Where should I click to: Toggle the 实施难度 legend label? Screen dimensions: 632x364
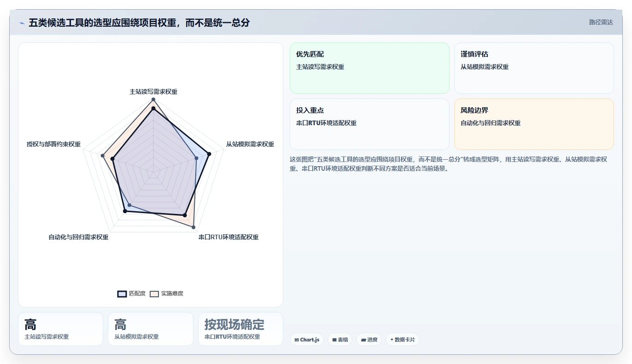click(172, 294)
